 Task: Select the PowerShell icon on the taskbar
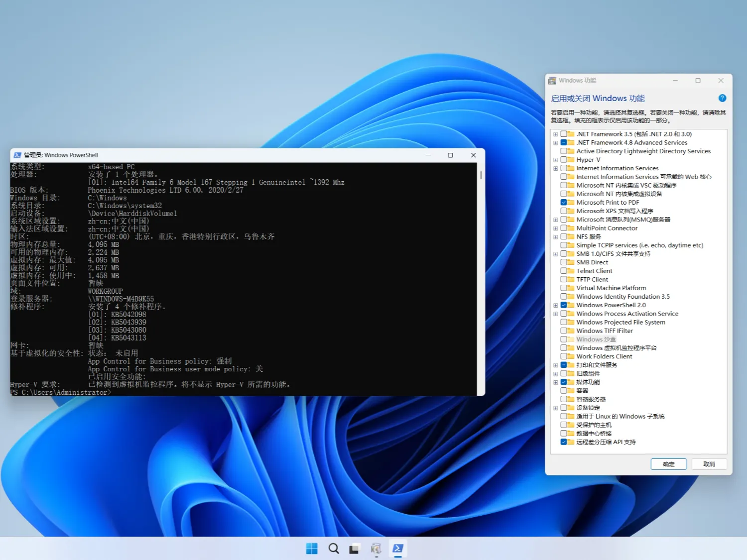(397, 548)
